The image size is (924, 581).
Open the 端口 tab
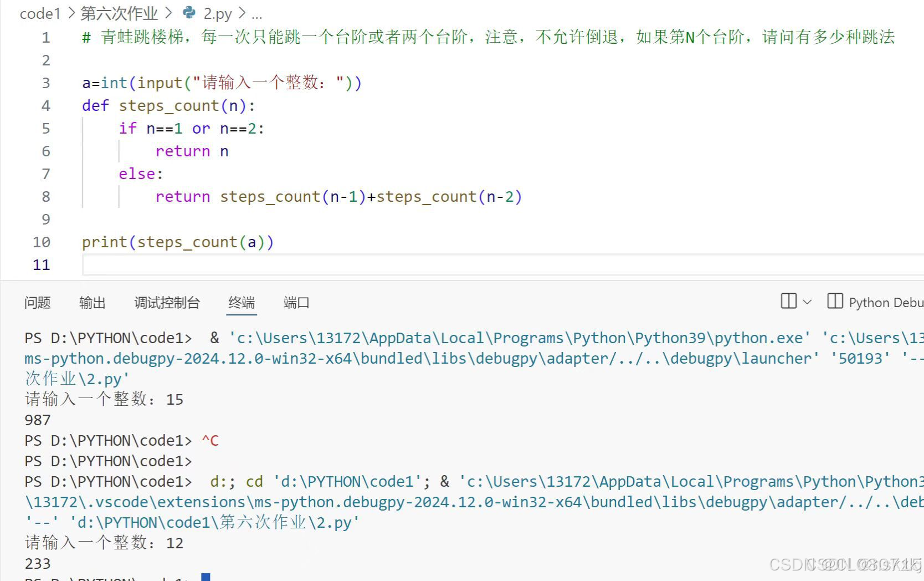coord(296,303)
